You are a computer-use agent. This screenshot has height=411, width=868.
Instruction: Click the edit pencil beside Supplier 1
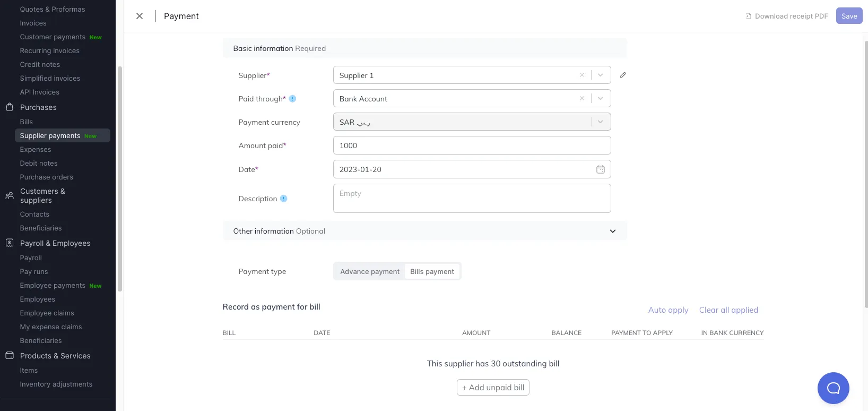pyautogui.click(x=623, y=75)
